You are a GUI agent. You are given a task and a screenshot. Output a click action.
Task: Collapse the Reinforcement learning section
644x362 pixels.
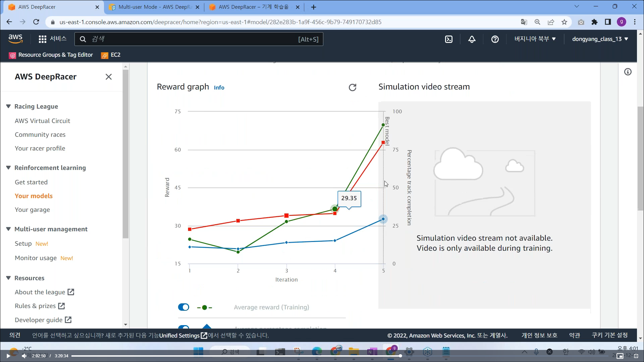coord(8,168)
